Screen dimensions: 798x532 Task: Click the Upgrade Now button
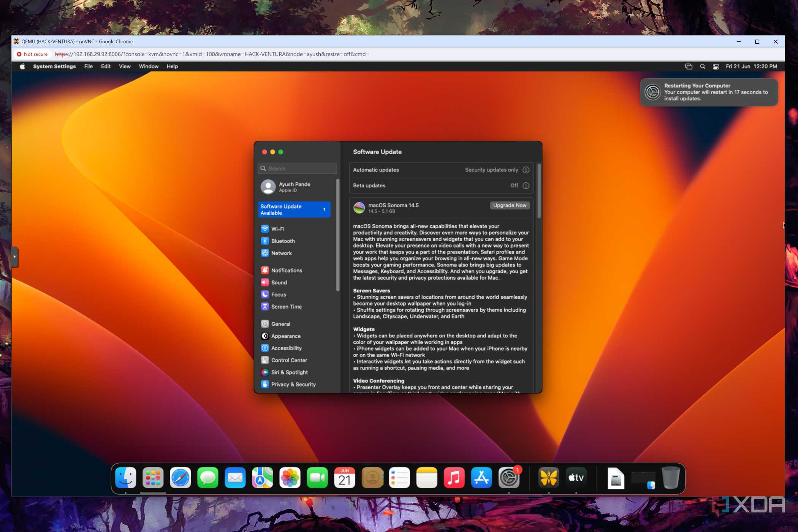[x=510, y=205]
